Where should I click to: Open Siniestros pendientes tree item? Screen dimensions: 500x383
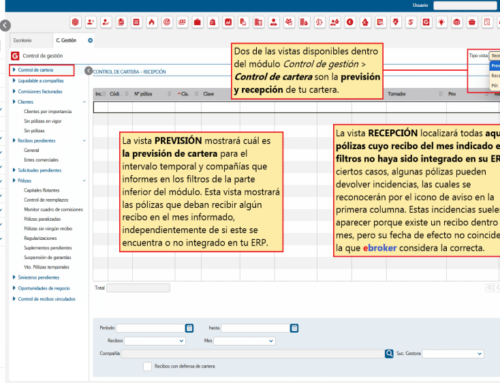pyautogui.click(x=39, y=277)
